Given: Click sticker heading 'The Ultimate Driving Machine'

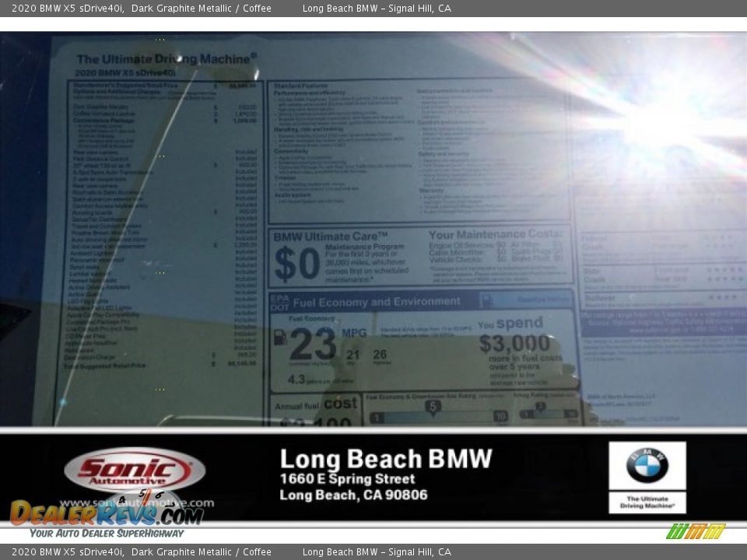Looking at the screenshot, I should (x=167, y=59).
